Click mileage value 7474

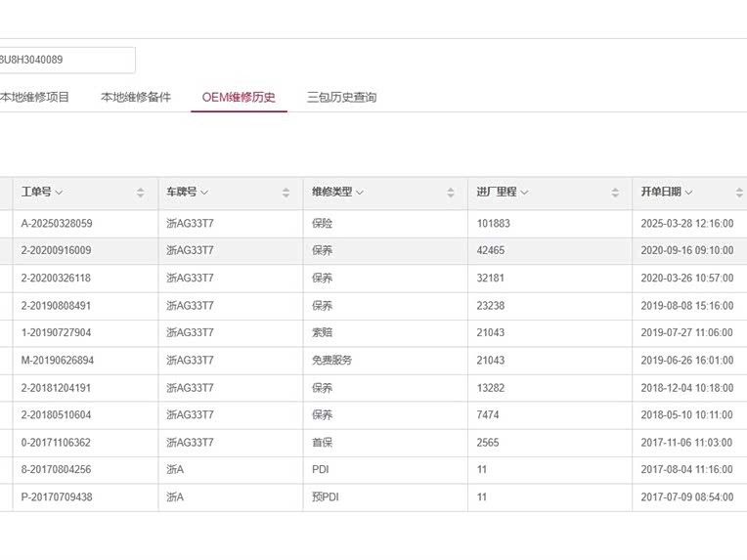[x=487, y=415]
